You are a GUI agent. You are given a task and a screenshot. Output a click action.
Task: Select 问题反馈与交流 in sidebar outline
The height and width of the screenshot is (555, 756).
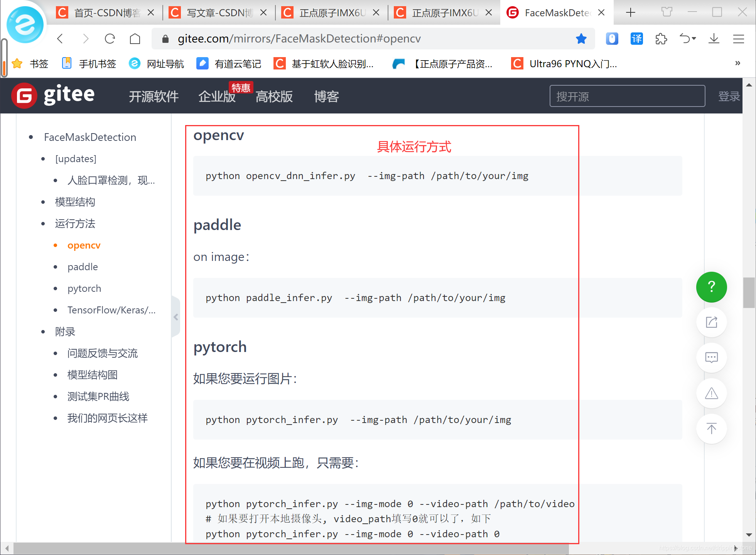pyautogui.click(x=102, y=353)
